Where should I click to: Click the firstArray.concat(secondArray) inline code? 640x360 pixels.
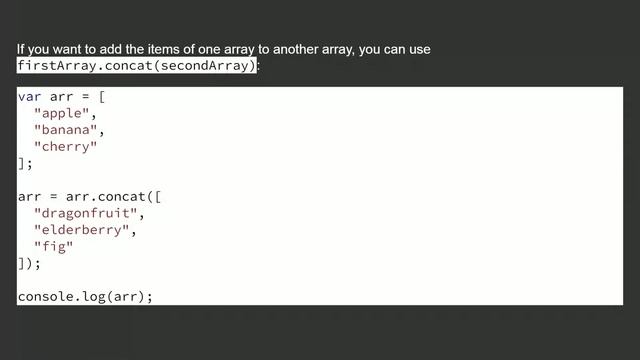[x=137, y=65]
